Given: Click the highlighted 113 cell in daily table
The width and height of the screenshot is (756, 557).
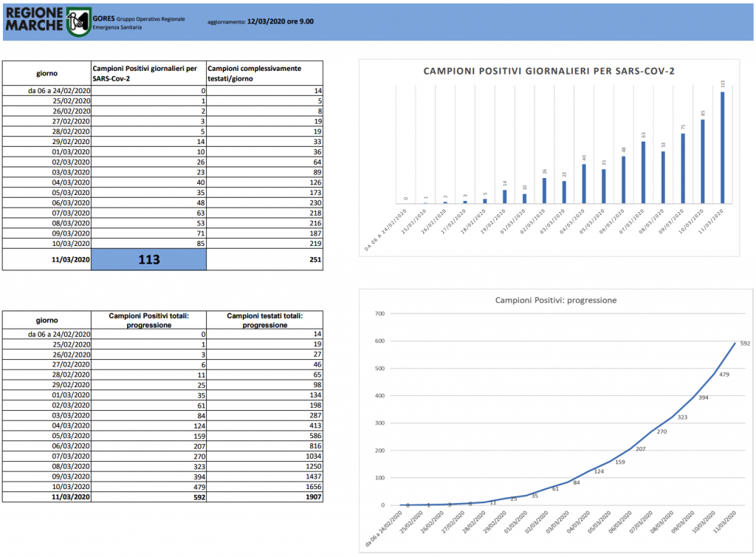Looking at the screenshot, I should coord(148,259).
